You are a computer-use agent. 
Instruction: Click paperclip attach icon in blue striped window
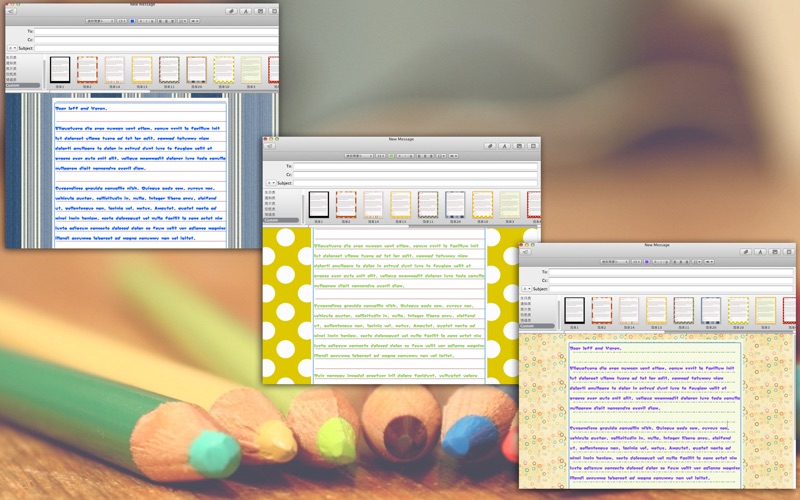pyautogui.click(x=231, y=11)
